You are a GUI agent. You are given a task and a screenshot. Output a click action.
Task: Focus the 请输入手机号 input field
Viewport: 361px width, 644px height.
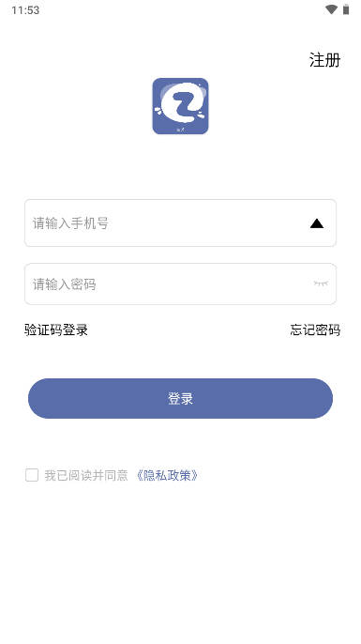click(180, 223)
